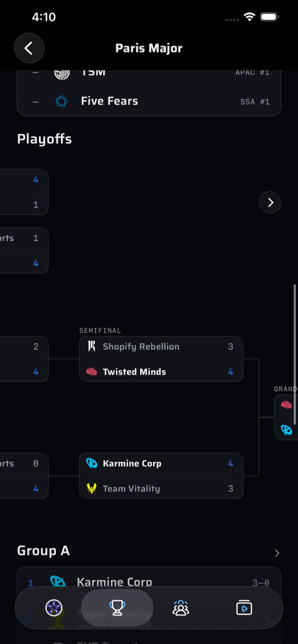
Task: Tap the Karmine Corp semifinal logo
Action: (91, 463)
